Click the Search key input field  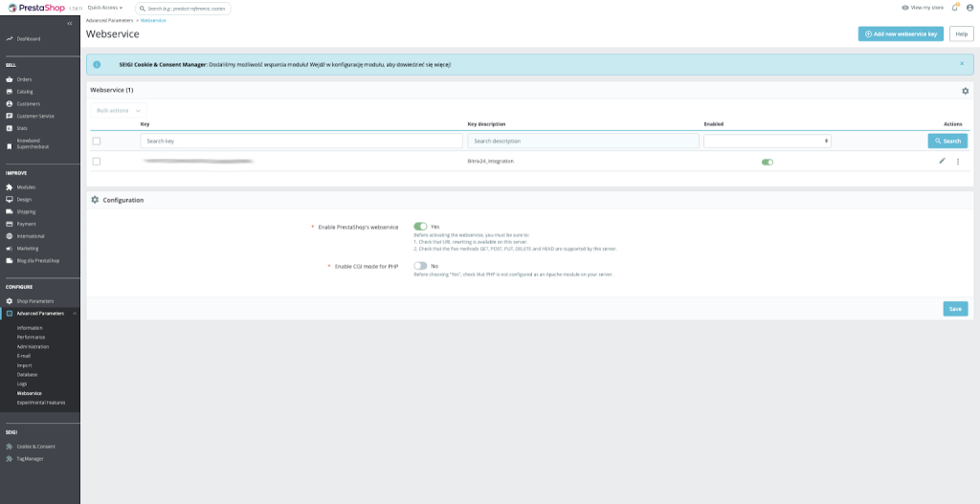tap(301, 142)
